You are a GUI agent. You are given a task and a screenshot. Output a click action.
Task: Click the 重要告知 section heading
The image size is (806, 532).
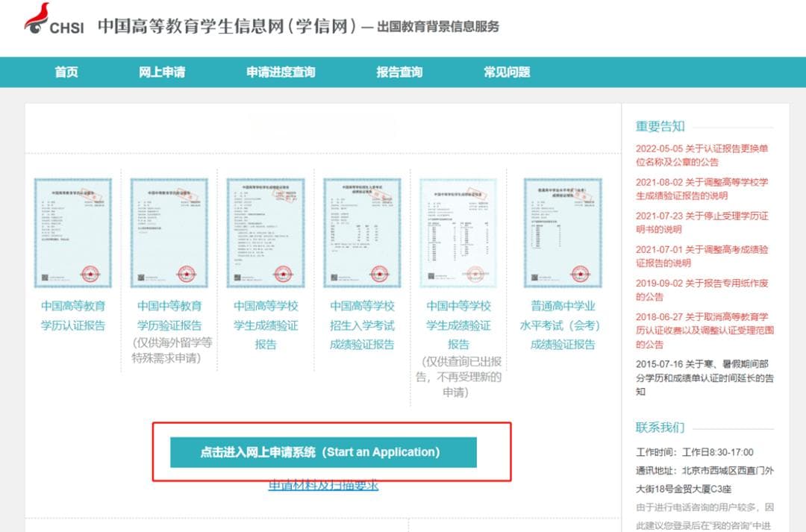(x=660, y=126)
